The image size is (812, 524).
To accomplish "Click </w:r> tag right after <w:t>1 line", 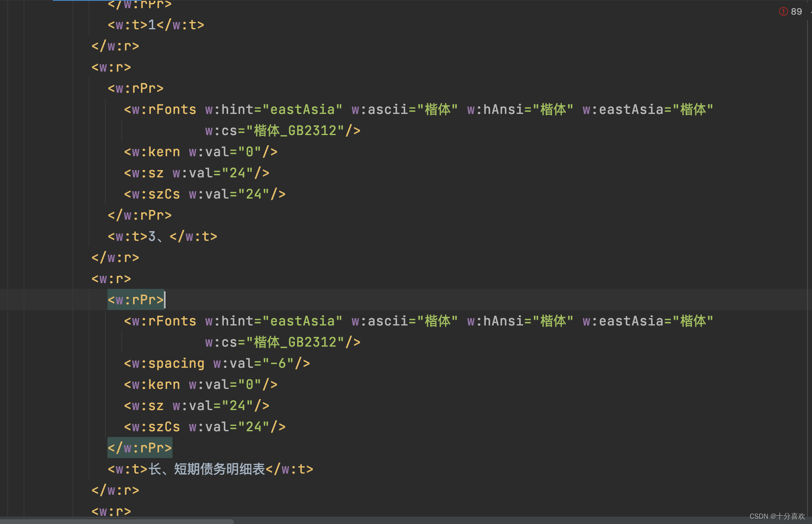I will point(115,46).
